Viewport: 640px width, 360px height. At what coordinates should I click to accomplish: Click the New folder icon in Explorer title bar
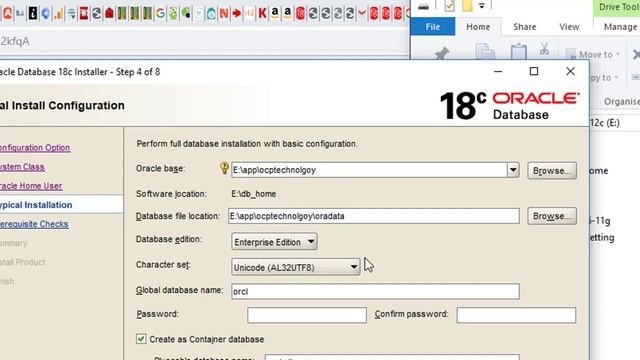467,6
